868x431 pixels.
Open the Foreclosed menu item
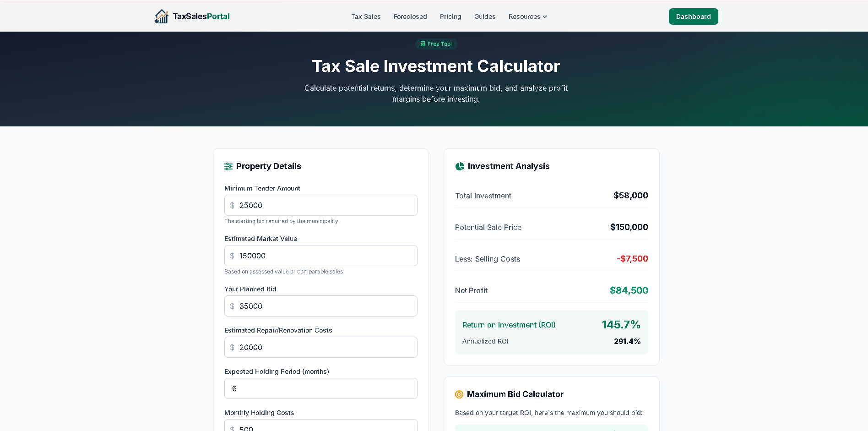tap(410, 16)
